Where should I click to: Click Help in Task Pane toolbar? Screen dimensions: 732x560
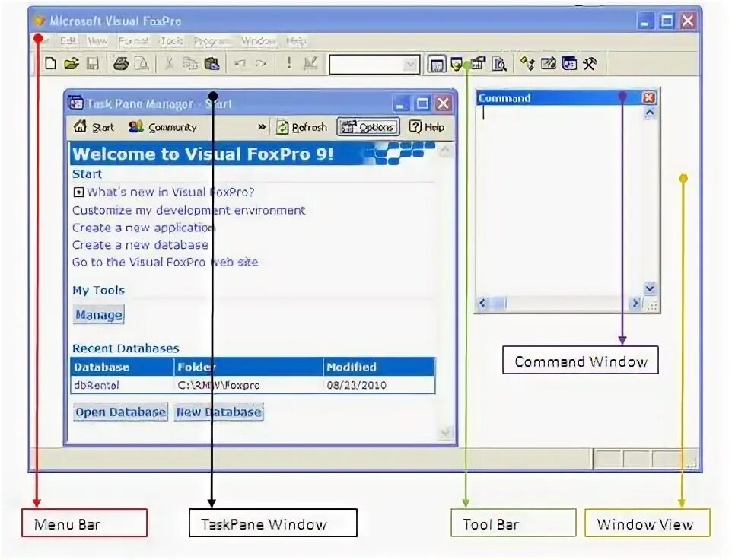(x=427, y=127)
